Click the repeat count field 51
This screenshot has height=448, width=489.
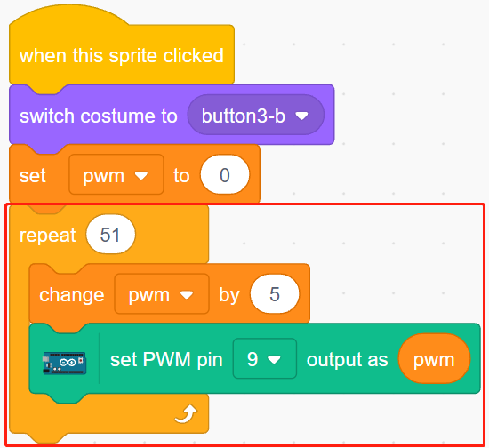[x=110, y=234]
